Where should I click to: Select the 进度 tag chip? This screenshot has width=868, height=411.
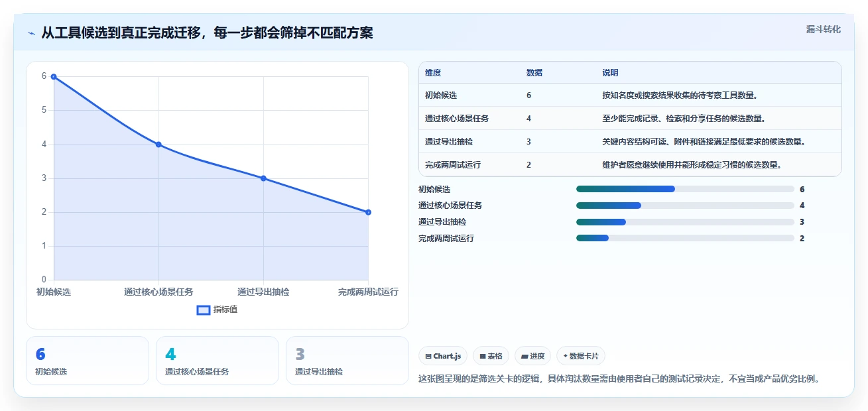(533, 356)
